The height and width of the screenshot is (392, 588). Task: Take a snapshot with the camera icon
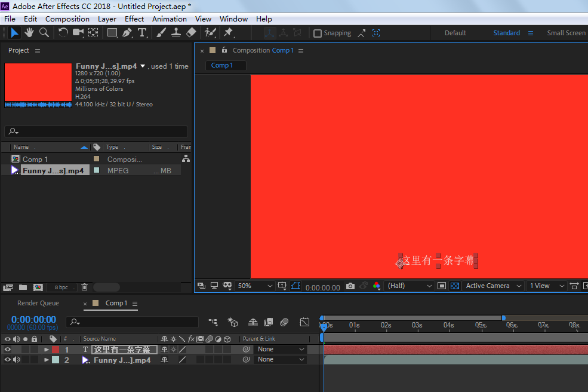(350, 286)
